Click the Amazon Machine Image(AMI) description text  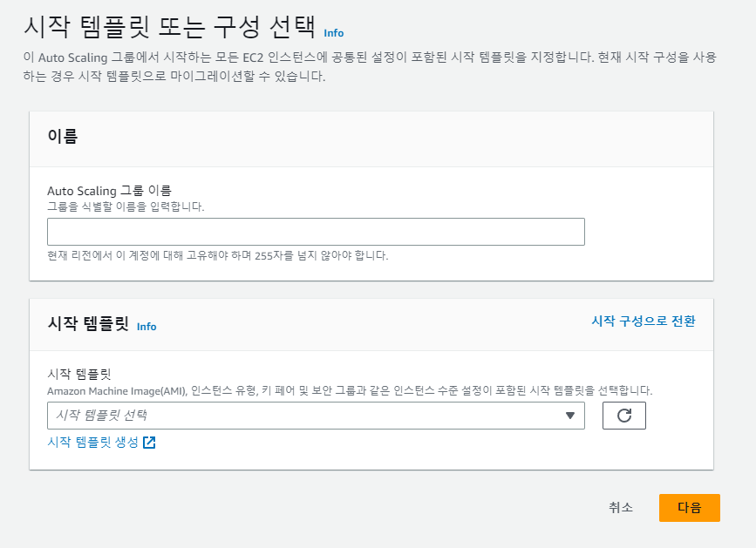350,390
